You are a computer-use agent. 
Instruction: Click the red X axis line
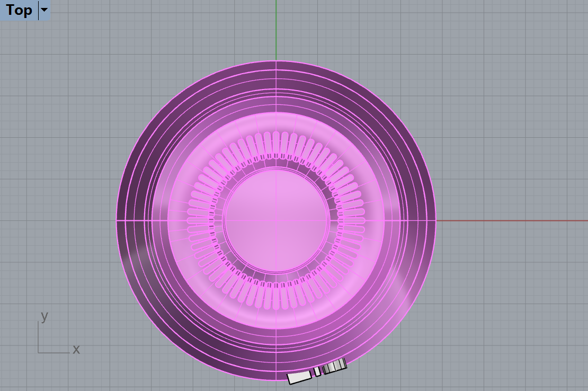[509, 220]
